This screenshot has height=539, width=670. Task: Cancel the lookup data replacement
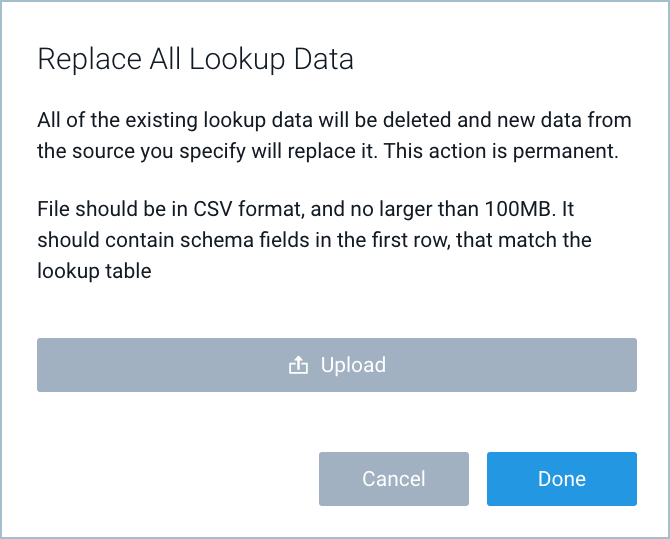tap(394, 479)
